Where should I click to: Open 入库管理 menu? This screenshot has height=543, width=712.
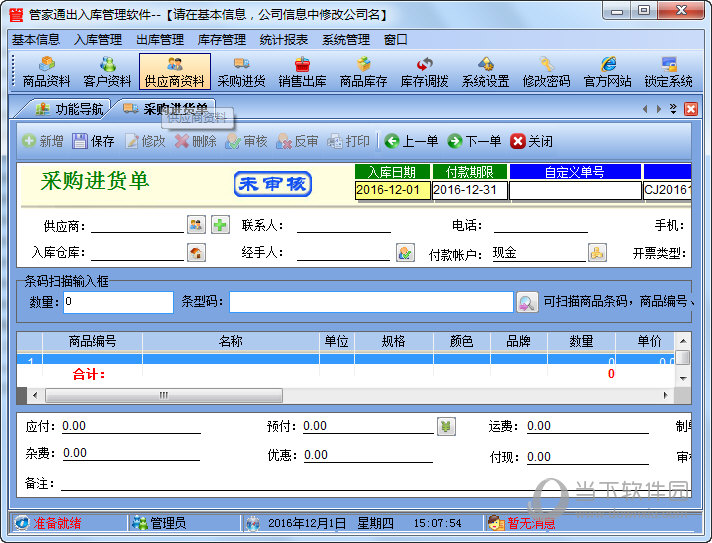98,40
